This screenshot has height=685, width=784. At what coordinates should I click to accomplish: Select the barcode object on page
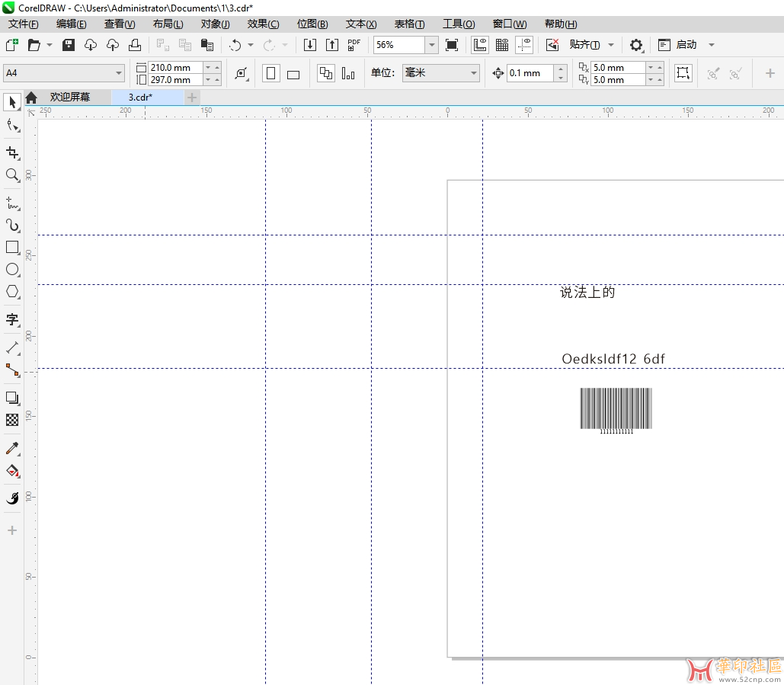(616, 411)
